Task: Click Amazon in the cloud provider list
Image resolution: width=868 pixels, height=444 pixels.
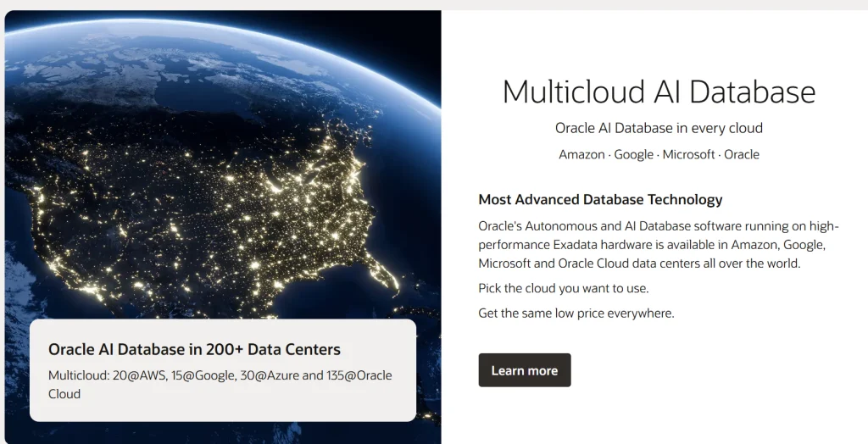Action: coord(581,154)
